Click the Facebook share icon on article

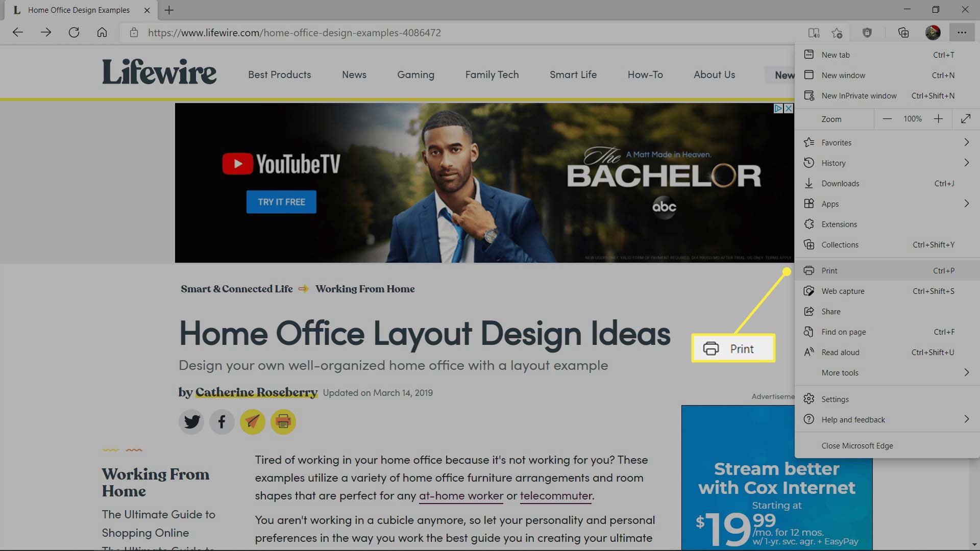[x=222, y=422]
